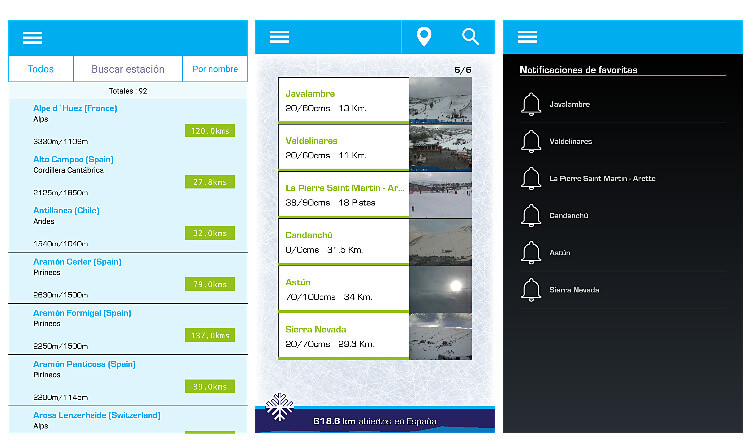Open hamburger menu in the favorites webcam screen

click(x=279, y=37)
